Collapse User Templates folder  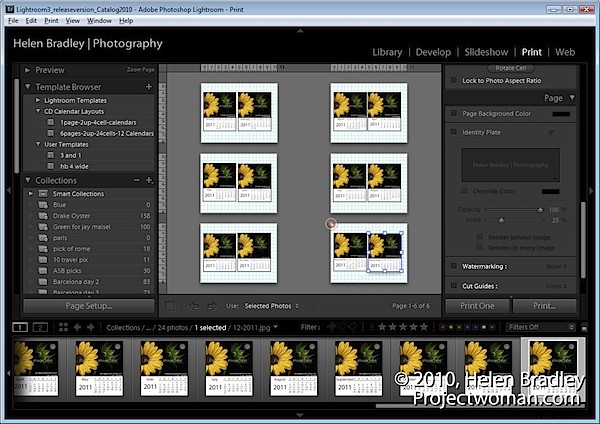pos(38,144)
